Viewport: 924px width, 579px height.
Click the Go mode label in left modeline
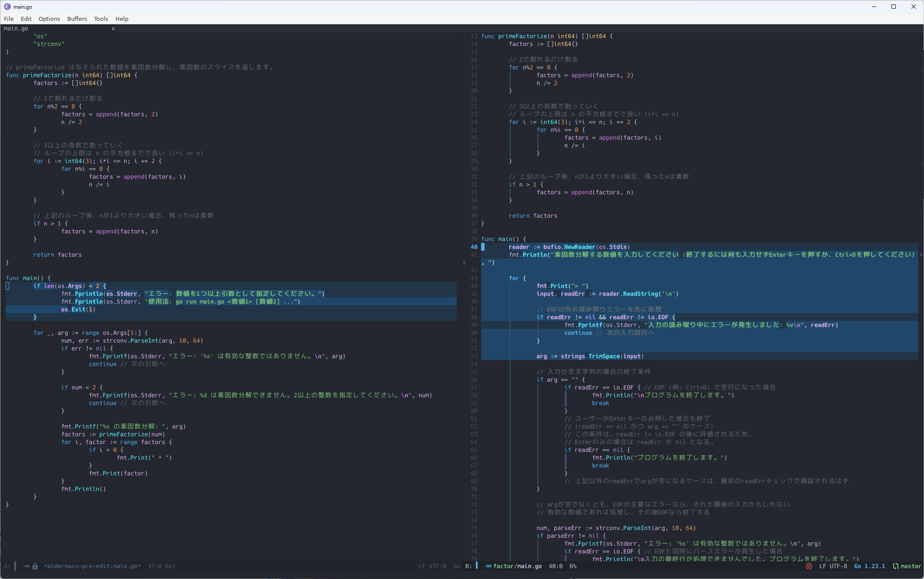[x=456, y=566]
